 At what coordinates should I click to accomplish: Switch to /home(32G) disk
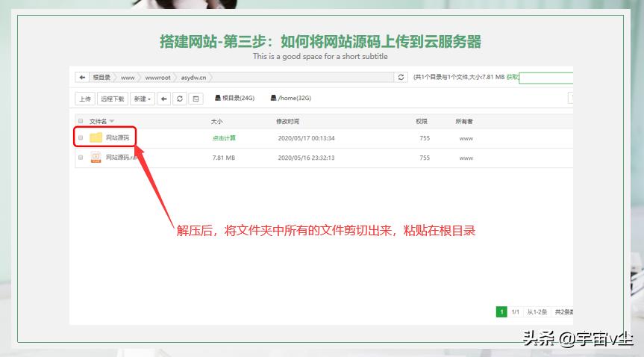[x=291, y=98]
